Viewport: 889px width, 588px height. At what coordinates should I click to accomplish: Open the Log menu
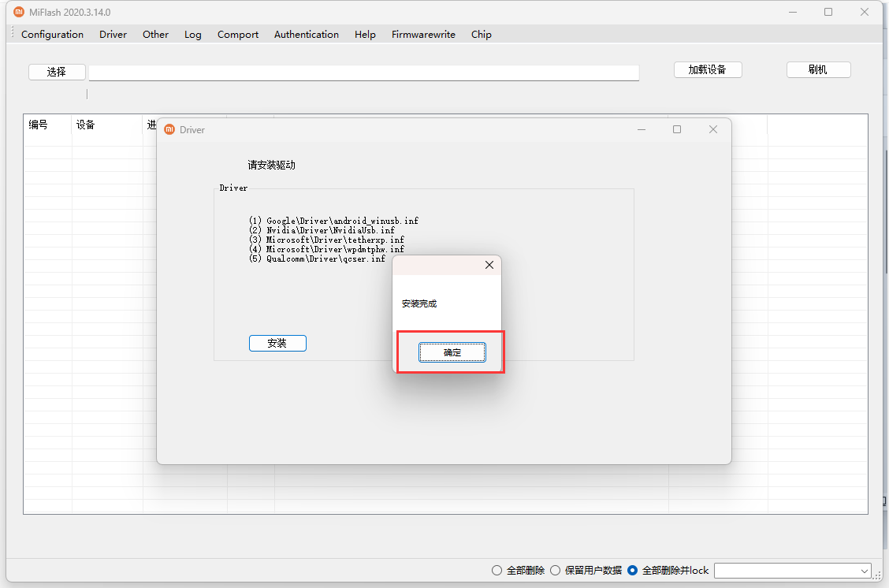pyautogui.click(x=193, y=34)
